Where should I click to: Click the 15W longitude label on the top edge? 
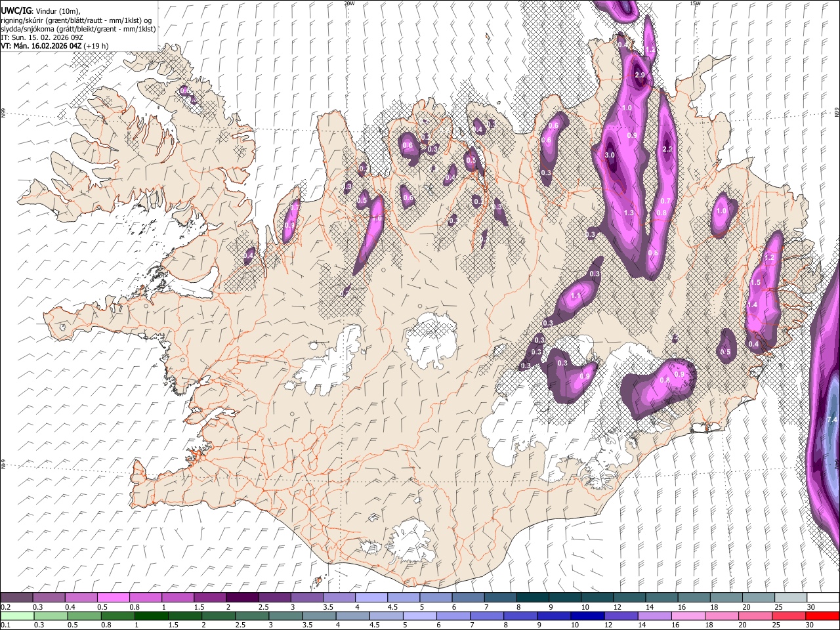(x=695, y=3)
